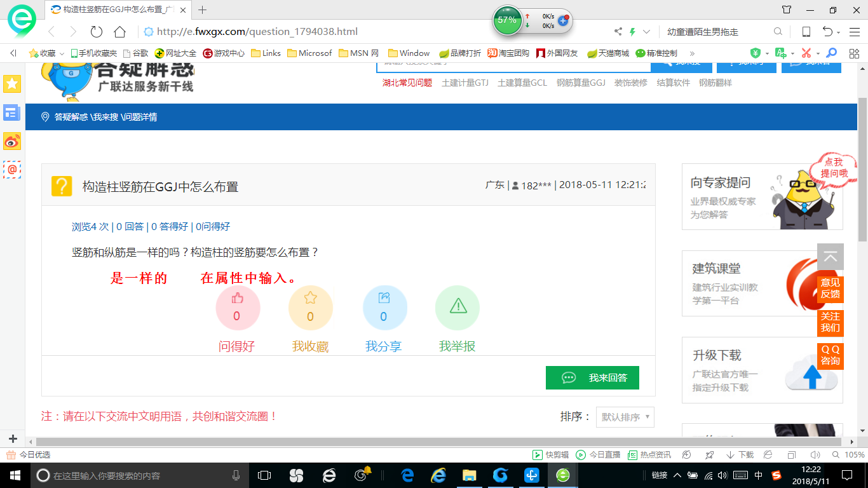Open the mobile phone view icon
The width and height of the screenshot is (868, 488).
806,32
